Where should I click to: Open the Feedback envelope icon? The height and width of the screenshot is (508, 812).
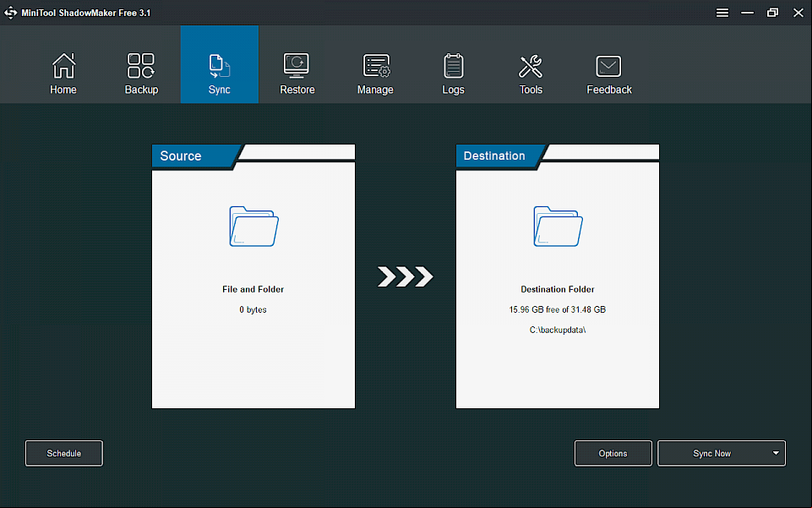tap(608, 66)
